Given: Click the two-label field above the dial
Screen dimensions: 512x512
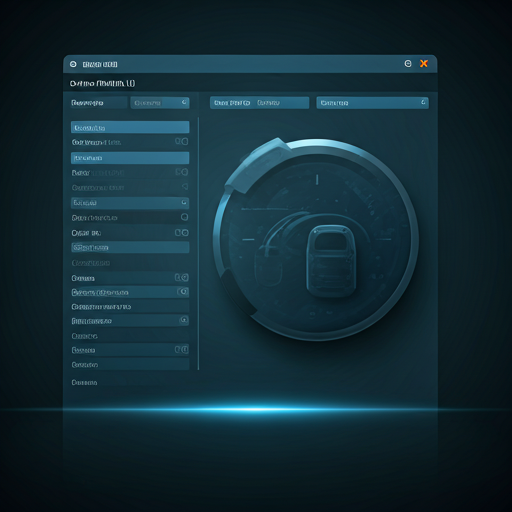Looking at the screenshot, I should click(x=259, y=103).
